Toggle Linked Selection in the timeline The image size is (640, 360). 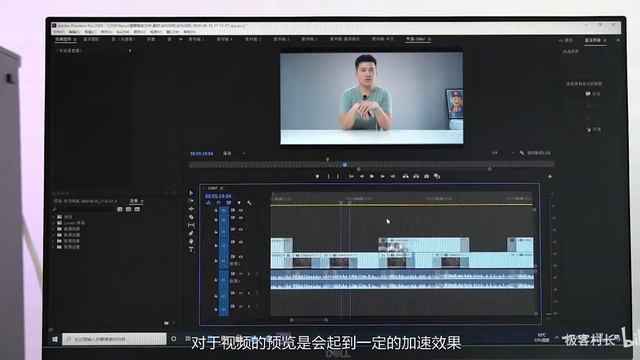(229, 203)
